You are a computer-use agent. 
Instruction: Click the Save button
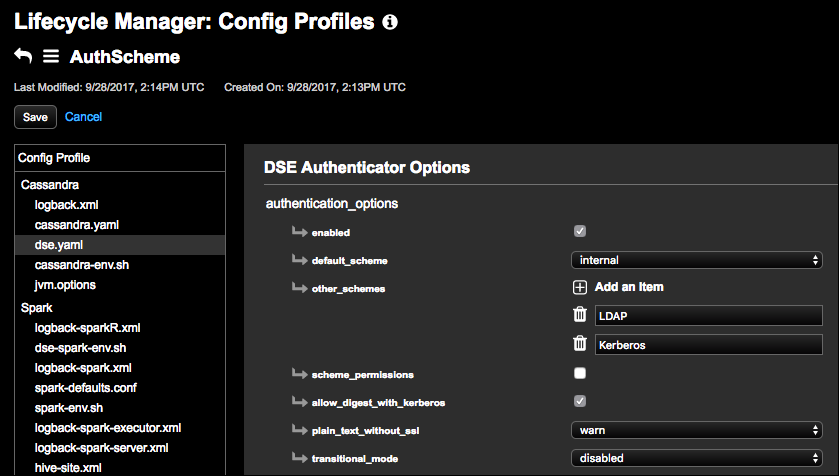click(35, 117)
